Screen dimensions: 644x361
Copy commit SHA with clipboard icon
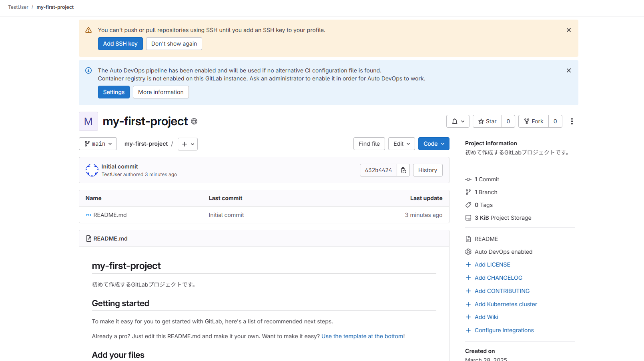(x=403, y=170)
